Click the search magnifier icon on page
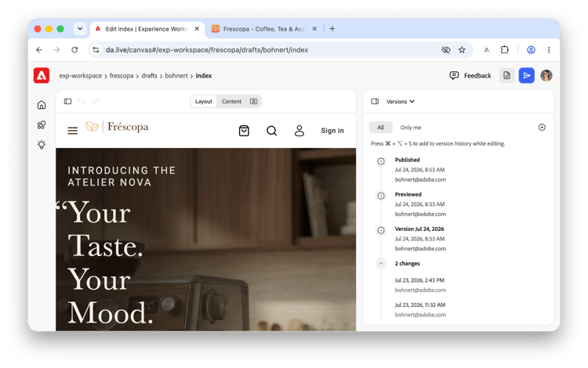The image size is (588, 368). click(x=272, y=131)
